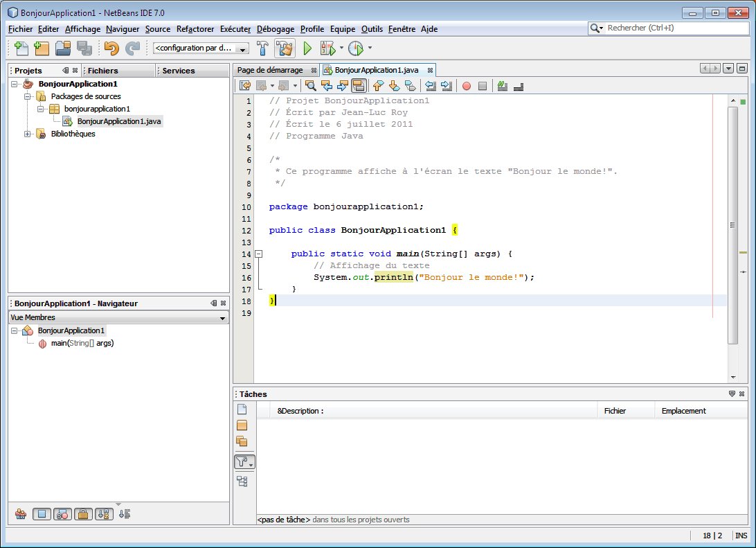Open the Outils menu
Screen dimensions: 756x548
(x=372, y=29)
